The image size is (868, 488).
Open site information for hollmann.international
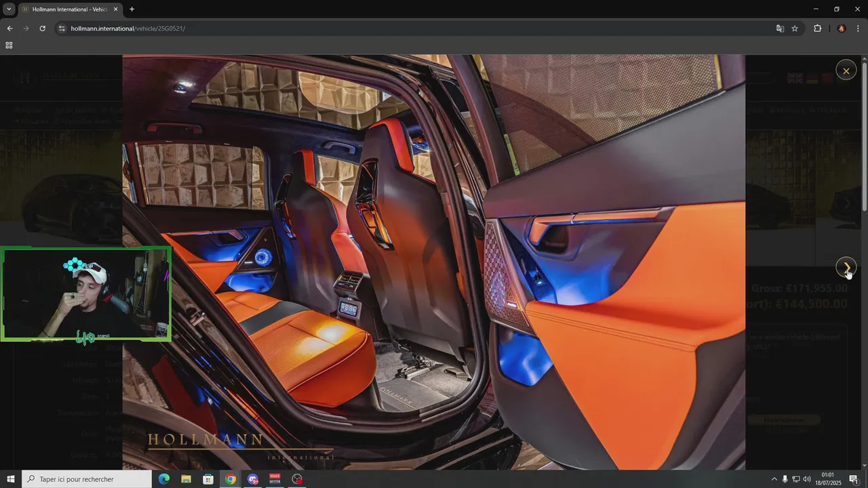tap(62, 28)
